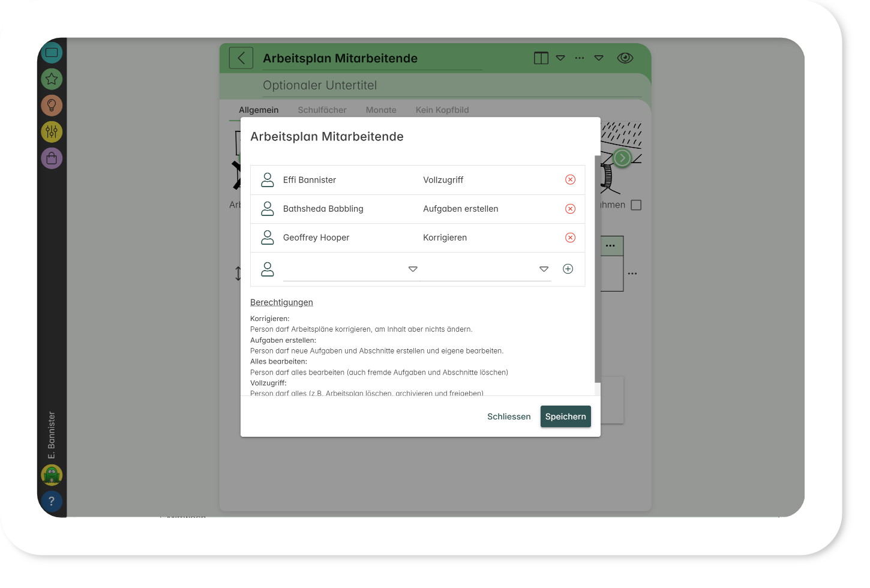
Task: Delete Geoffrey Hooper's collaborator entry
Action: coord(570,238)
